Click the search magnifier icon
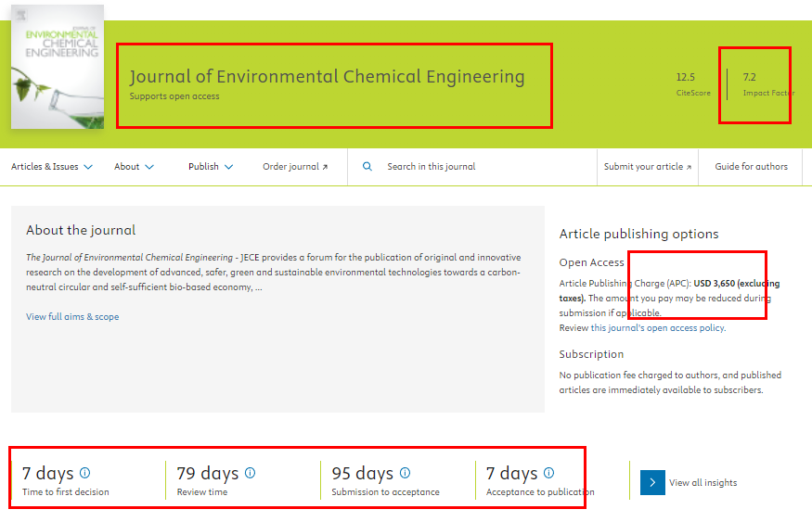This screenshot has height=522, width=812. pyautogui.click(x=367, y=167)
